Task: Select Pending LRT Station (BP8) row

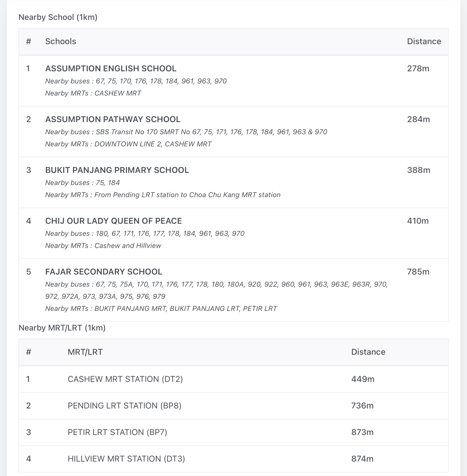Action: (125, 406)
